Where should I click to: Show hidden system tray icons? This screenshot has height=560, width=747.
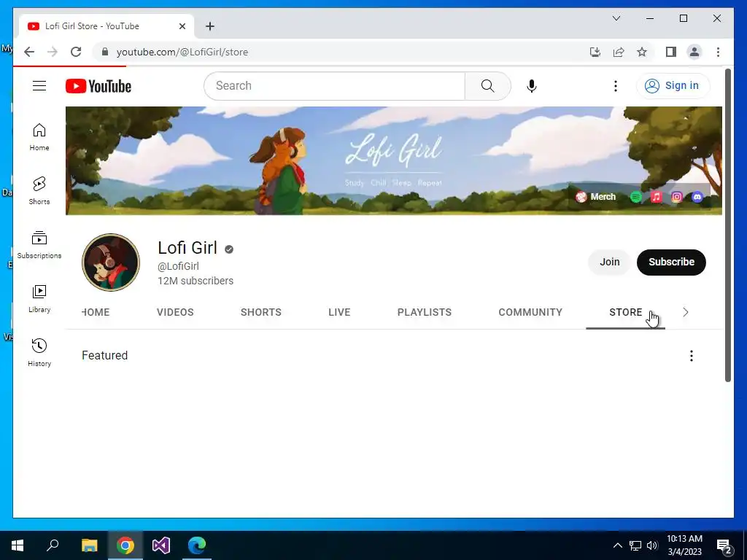click(617, 545)
